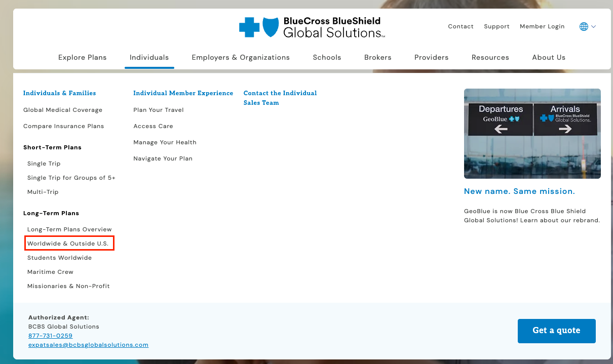Open the Support link

[496, 26]
